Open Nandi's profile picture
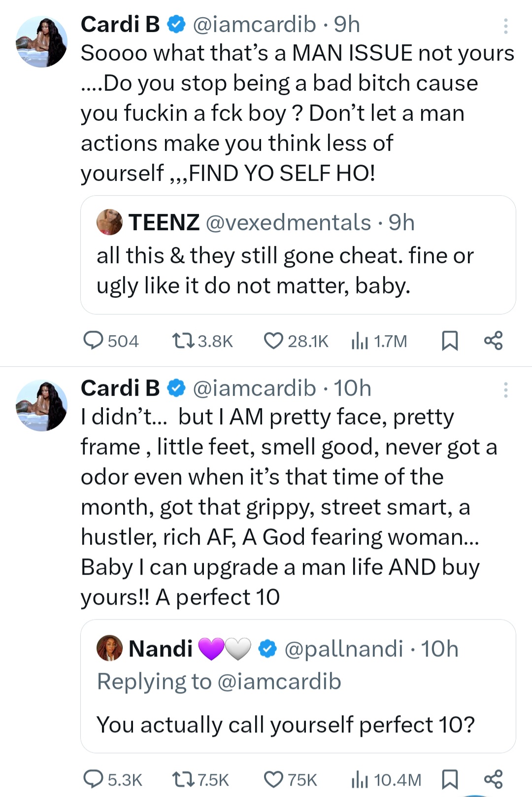 pyautogui.click(x=109, y=648)
